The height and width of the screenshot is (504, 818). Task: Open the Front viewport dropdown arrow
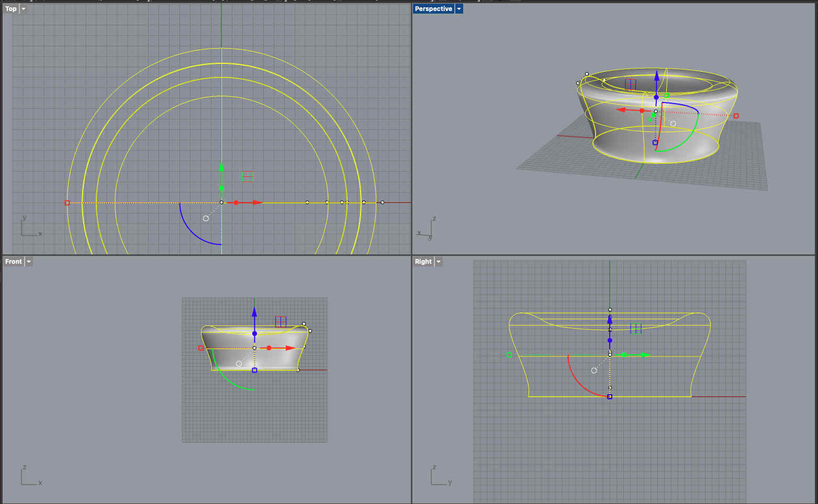click(29, 262)
